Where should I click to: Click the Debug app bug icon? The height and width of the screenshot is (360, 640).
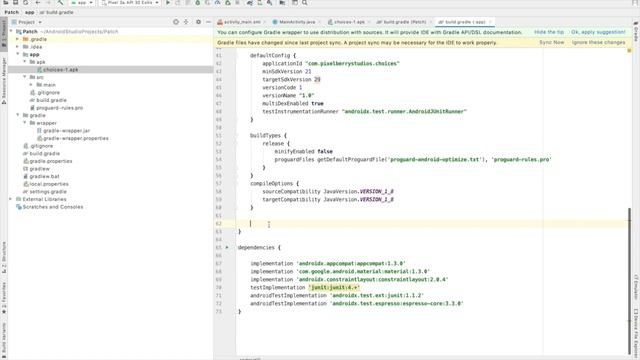(198, 2)
